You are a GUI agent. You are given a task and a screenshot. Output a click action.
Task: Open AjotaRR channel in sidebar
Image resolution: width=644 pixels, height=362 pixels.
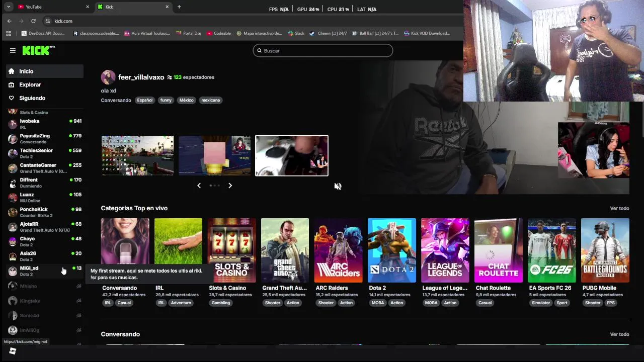pos(44,227)
